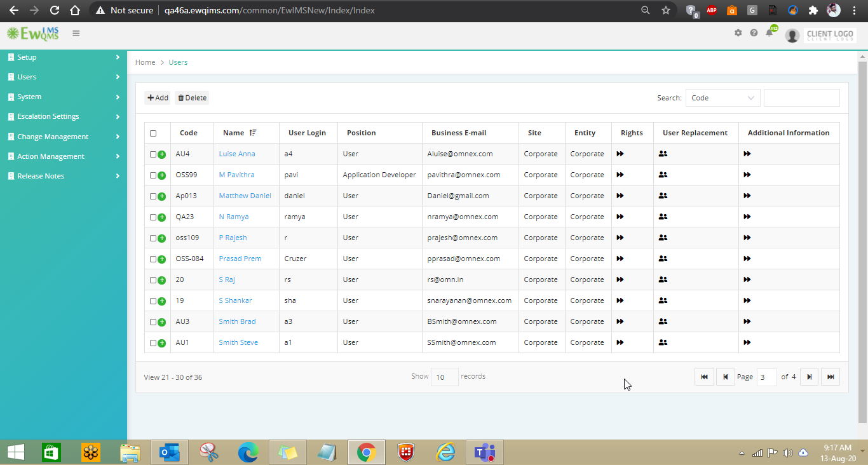Toggle the select-all header checkbox
Viewport: 868px width, 465px height.
pyautogui.click(x=153, y=133)
